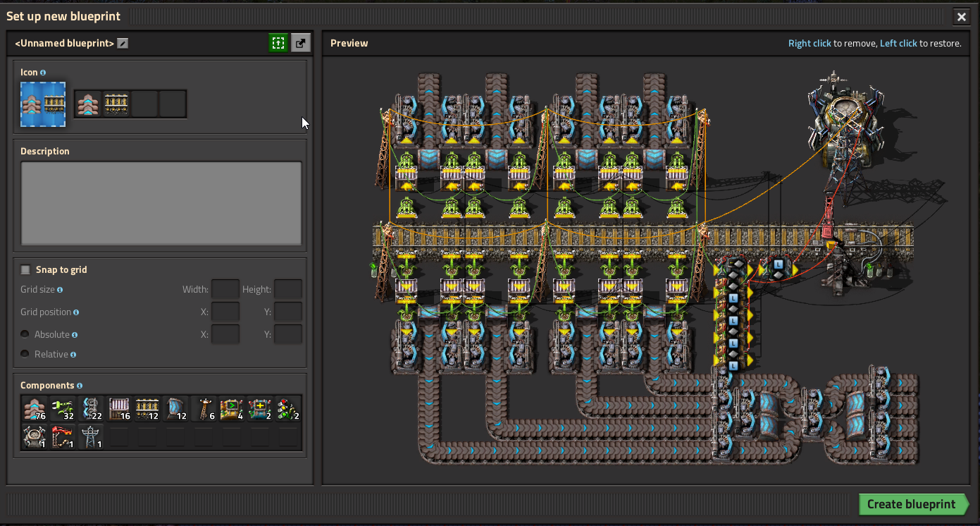Click the Create blueprint button
980x526 pixels.
(911, 504)
